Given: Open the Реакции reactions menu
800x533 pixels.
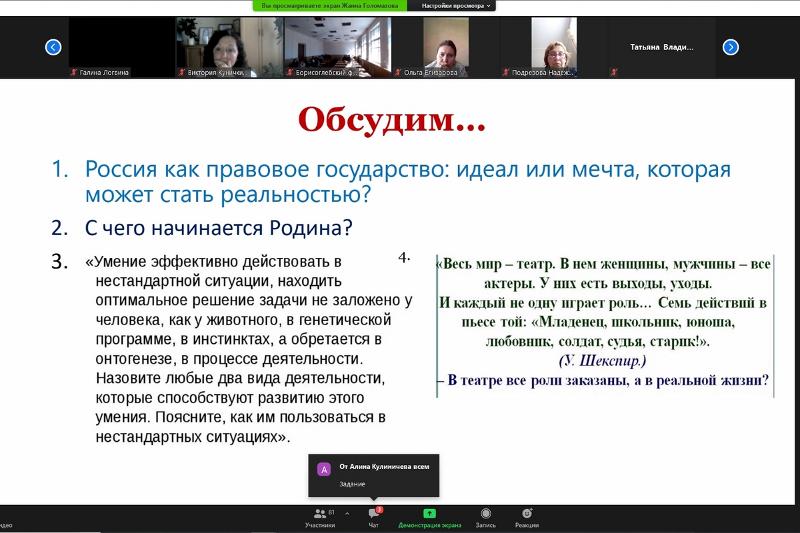Looking at the screenshot, I should 527,516.
